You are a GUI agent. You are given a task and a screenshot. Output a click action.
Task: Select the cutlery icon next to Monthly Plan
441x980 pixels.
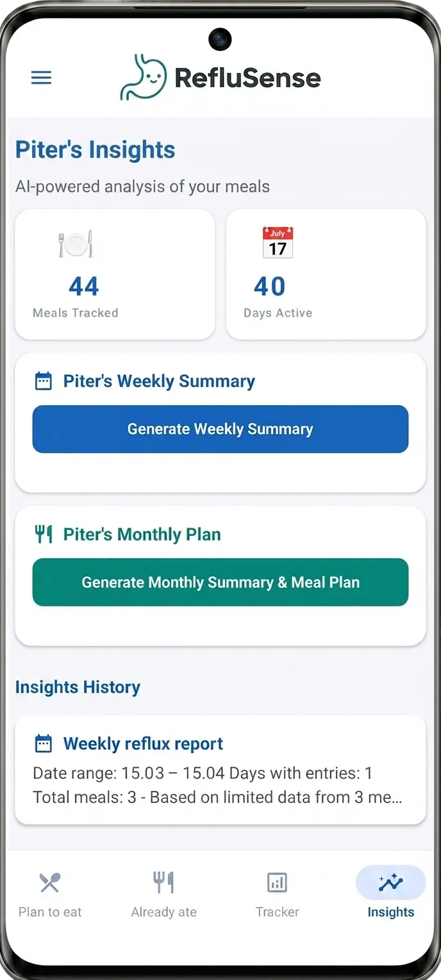coord(42,533)
